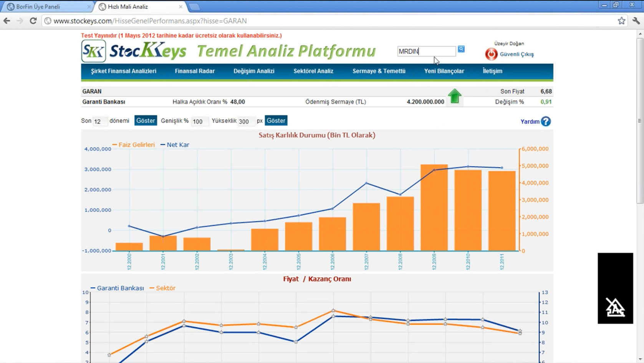644x363 pixels.
Task: Open the Finansal Radar menu
Action: pos(195,71)
